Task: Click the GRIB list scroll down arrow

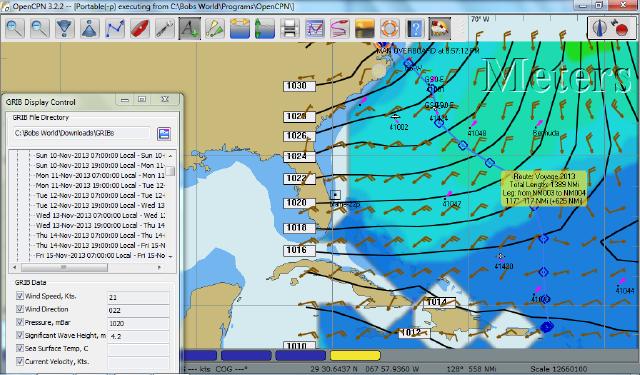Action: [170, 256]
